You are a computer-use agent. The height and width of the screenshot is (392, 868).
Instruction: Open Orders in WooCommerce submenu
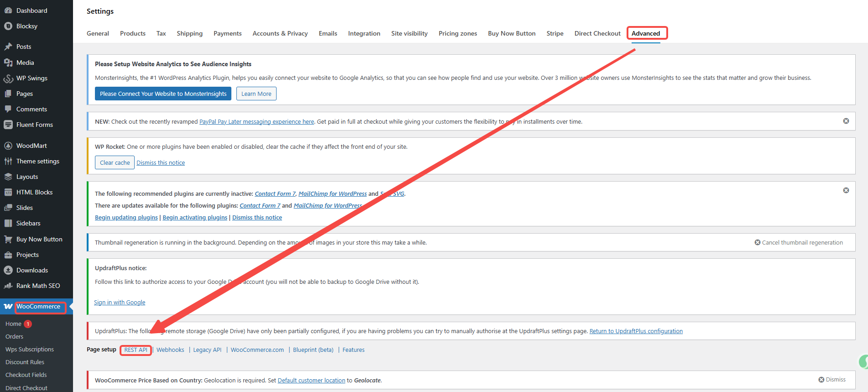14,336
